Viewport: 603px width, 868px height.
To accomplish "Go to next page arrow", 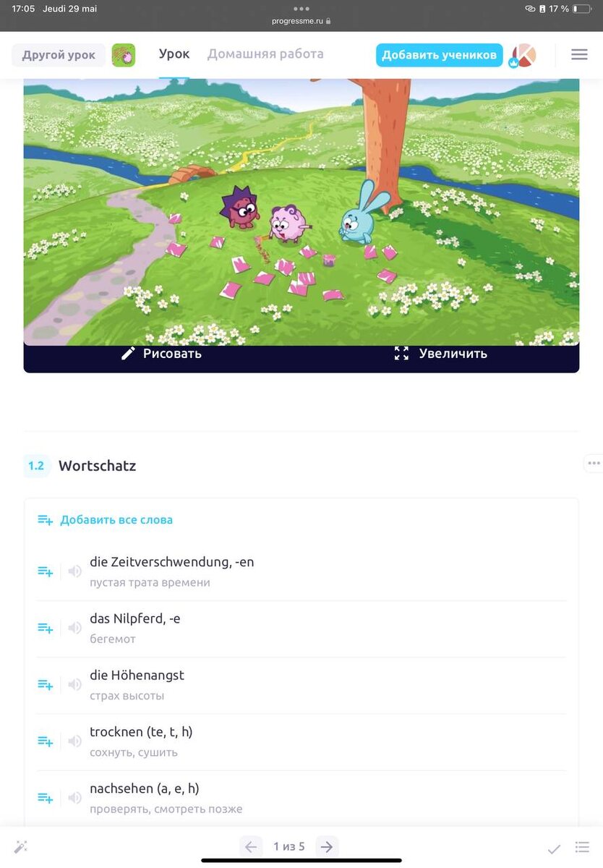I will pos(327,847).
